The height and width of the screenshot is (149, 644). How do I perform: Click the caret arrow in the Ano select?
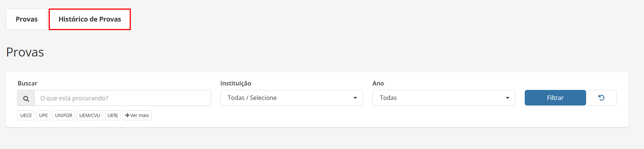click(x=508, y=98)
